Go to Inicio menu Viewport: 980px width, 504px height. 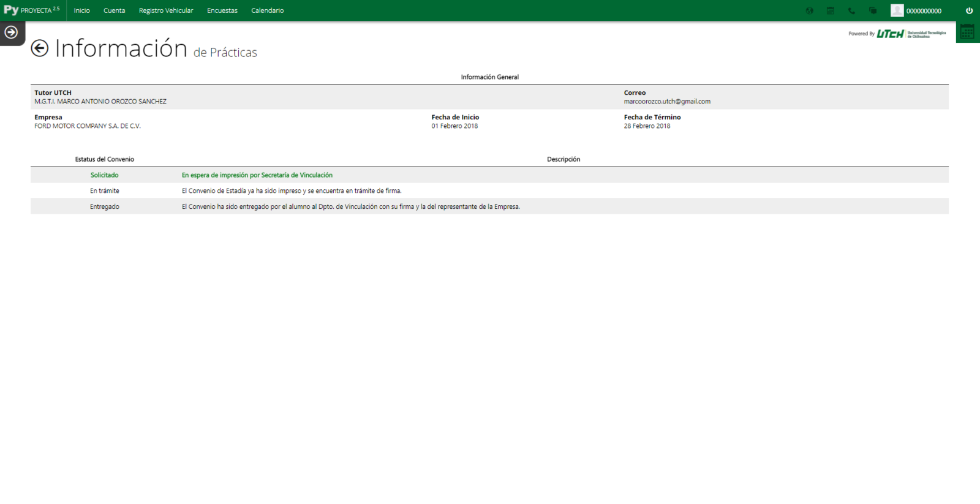[x=81, y=10]
